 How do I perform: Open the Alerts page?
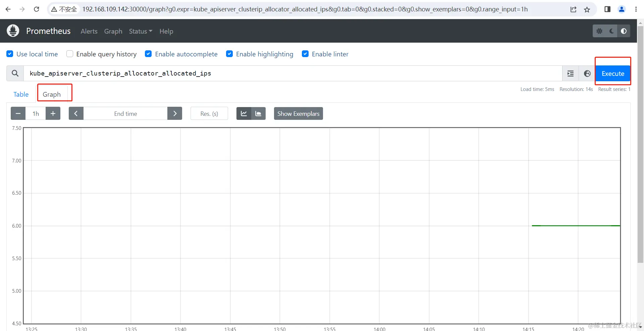[x=89, y=31]
